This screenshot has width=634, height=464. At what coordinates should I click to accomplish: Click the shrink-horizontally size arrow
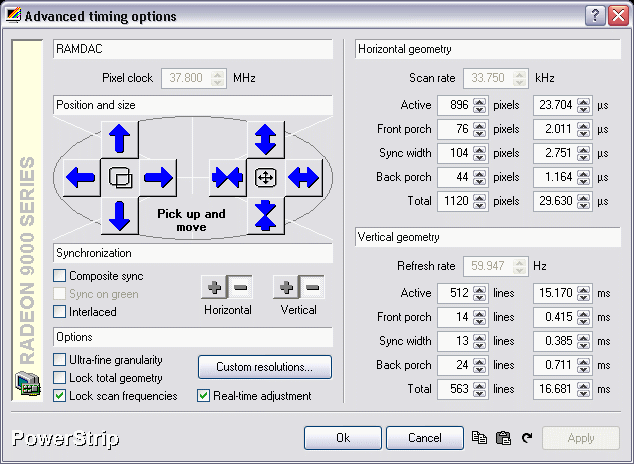tap(227, 178)
